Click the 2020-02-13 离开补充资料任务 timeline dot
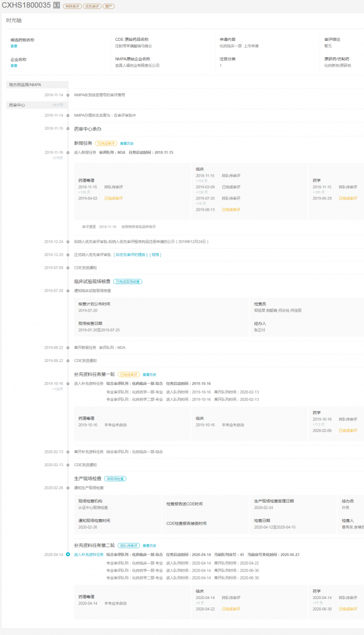 pos(68,452)
